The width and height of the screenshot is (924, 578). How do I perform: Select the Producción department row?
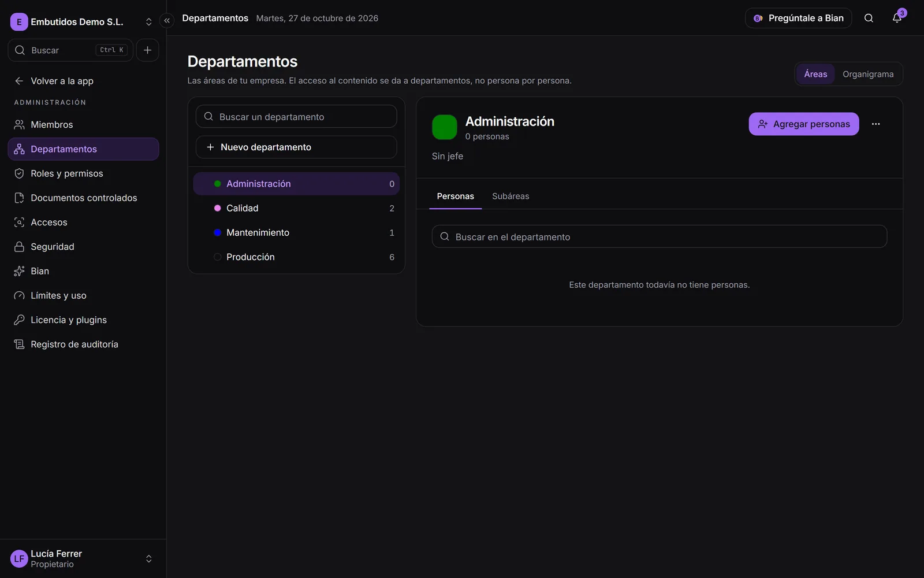[x=296, y=257]
